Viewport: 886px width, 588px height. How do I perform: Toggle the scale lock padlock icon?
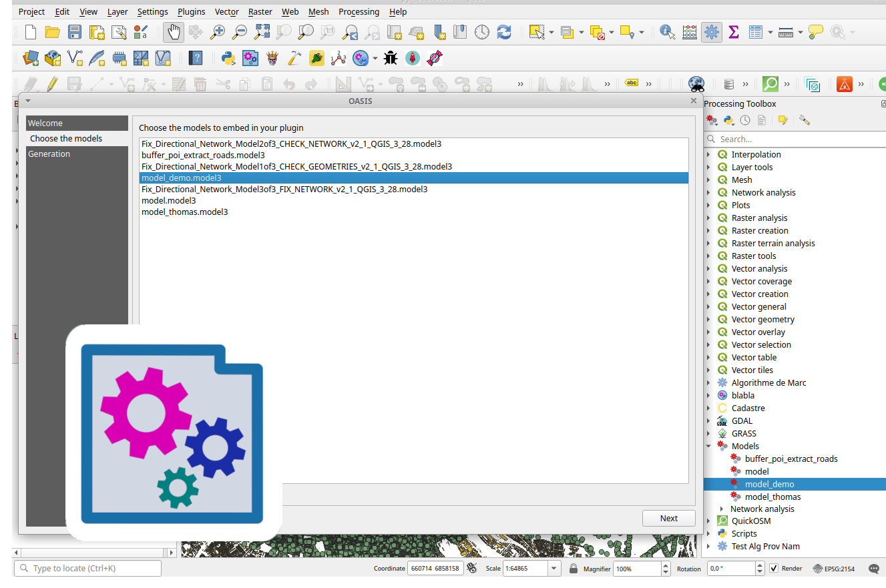point(573,568)
